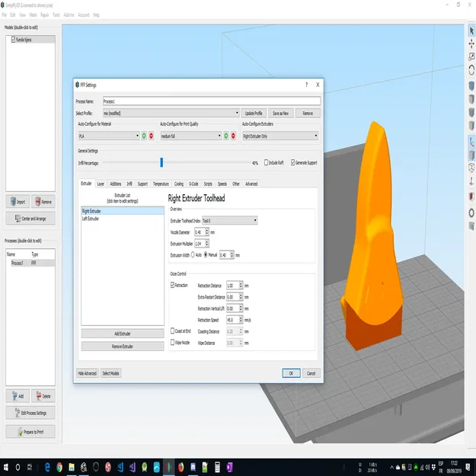Select Left Extruder in the extruder list

[x=123, y=219]
